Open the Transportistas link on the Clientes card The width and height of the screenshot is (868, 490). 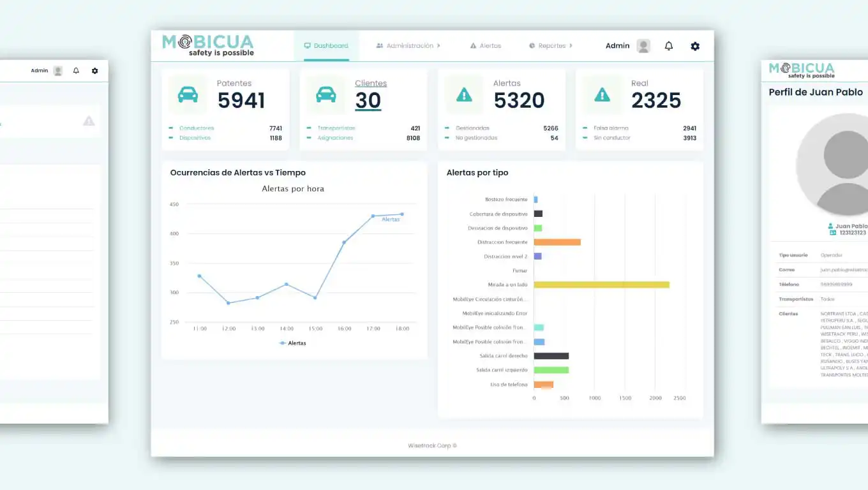(336, 128)
